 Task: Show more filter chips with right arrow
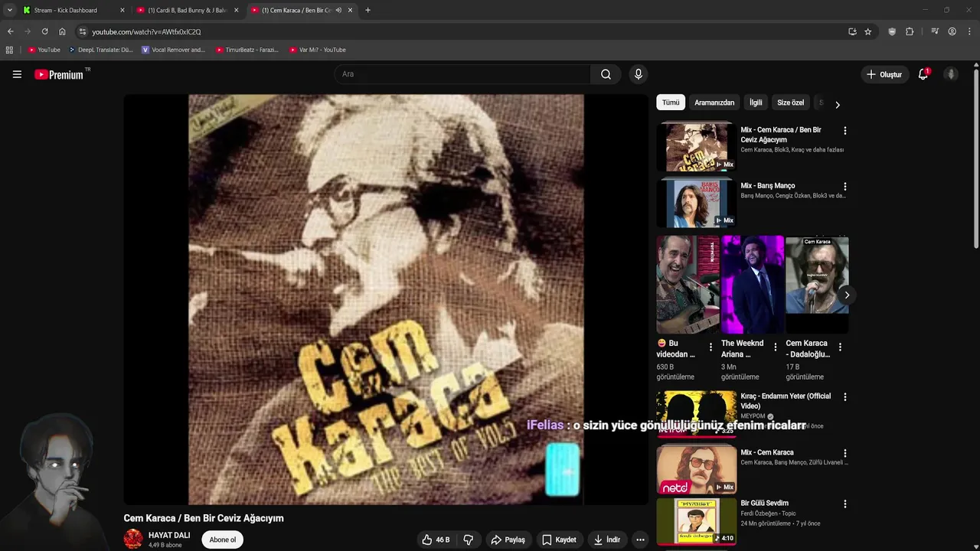point(837,104)
